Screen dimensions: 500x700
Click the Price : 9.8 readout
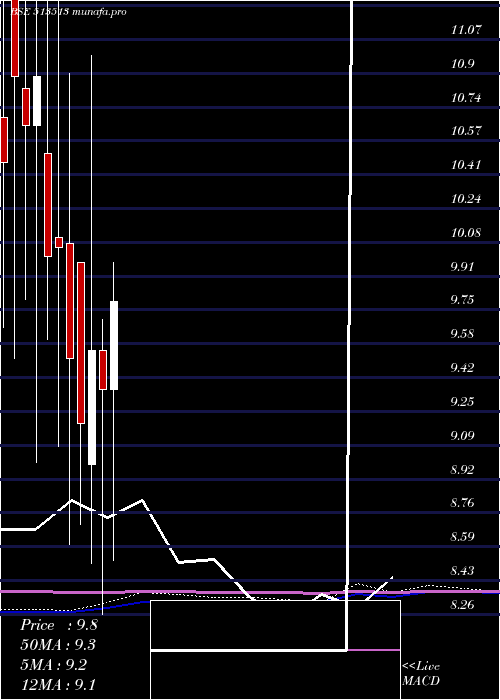(58, 625)
